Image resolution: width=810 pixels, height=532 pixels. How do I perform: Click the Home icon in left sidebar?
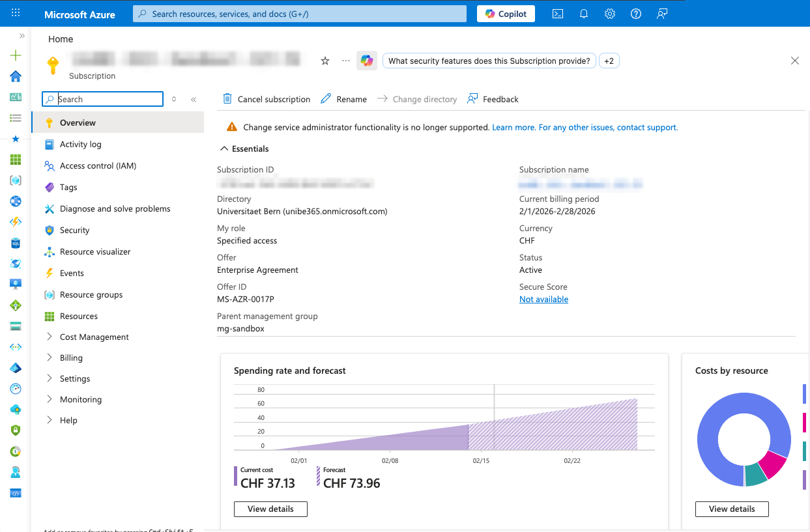click(16, 76)
